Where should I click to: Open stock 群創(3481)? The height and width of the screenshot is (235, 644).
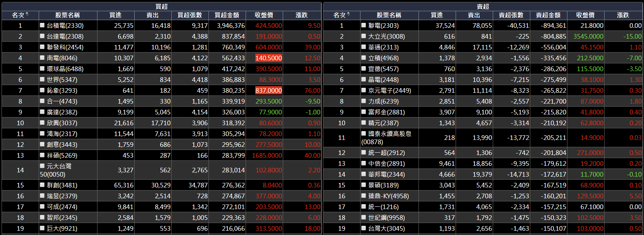62,185
